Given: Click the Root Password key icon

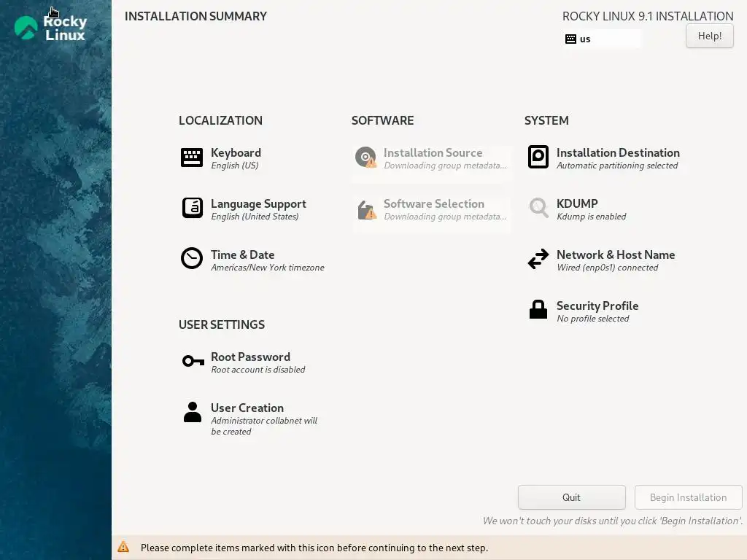Looking at the screenshot, I should 193,361.
